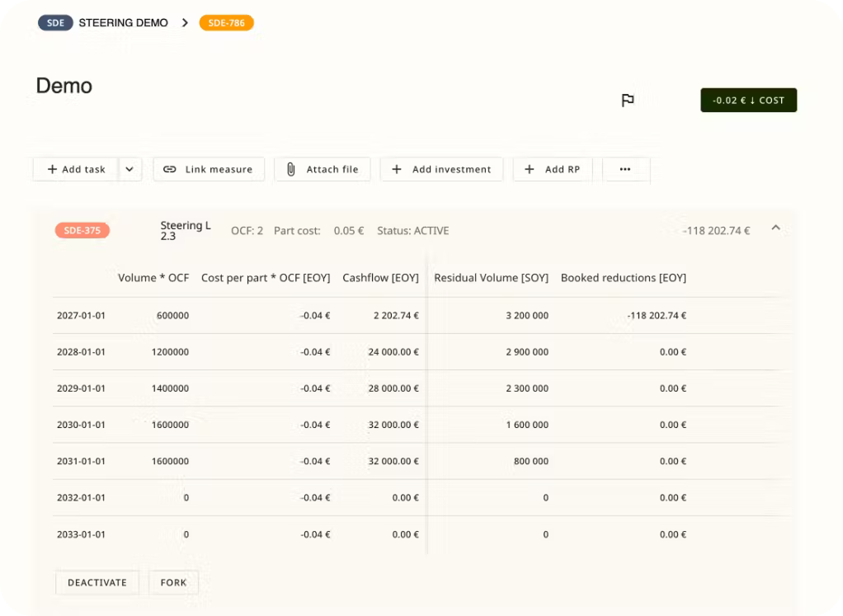The width and height of the screenshot is (843, 616).
Task: Click the Volume * OCF column header
Action: point(153,278)
